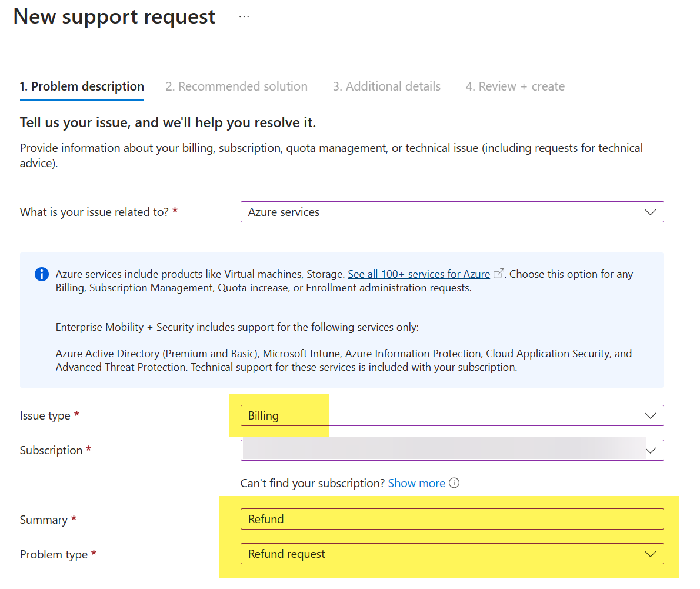Click the Problem type label
The height and width of the screenshot is (589, 700).
[x=54, y=555]
